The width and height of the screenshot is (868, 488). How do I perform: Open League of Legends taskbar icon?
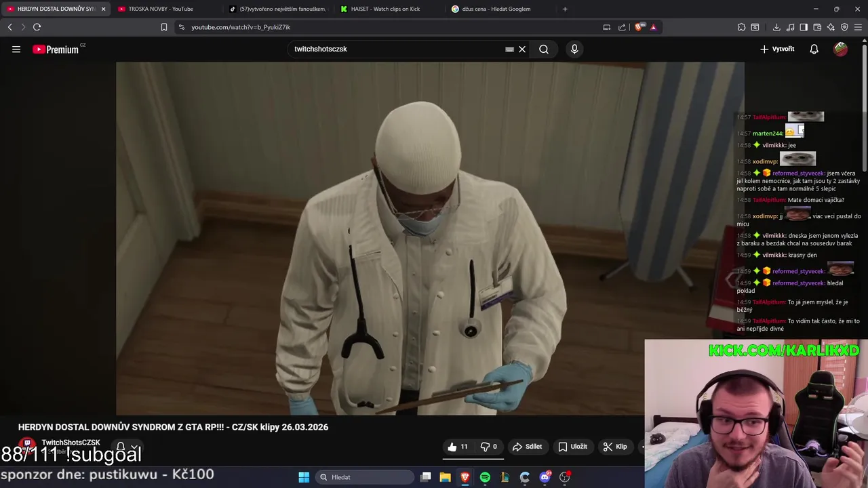pos(505,477)
